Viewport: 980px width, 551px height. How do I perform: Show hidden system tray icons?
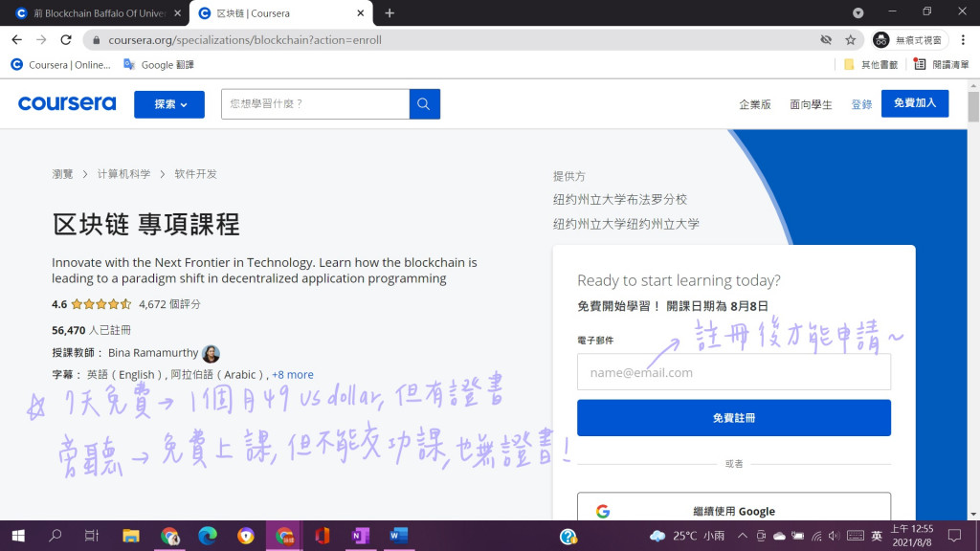coord(743,536)
